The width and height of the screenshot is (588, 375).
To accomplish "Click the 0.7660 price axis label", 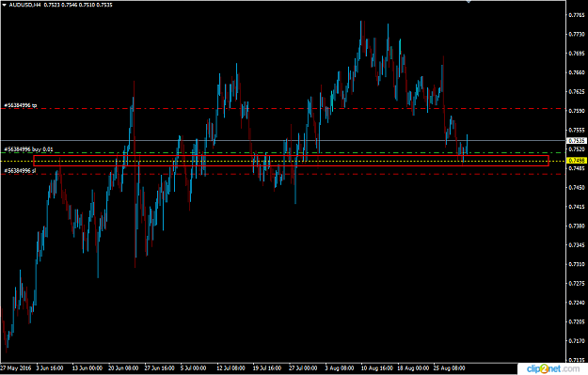I will (577, 72).
